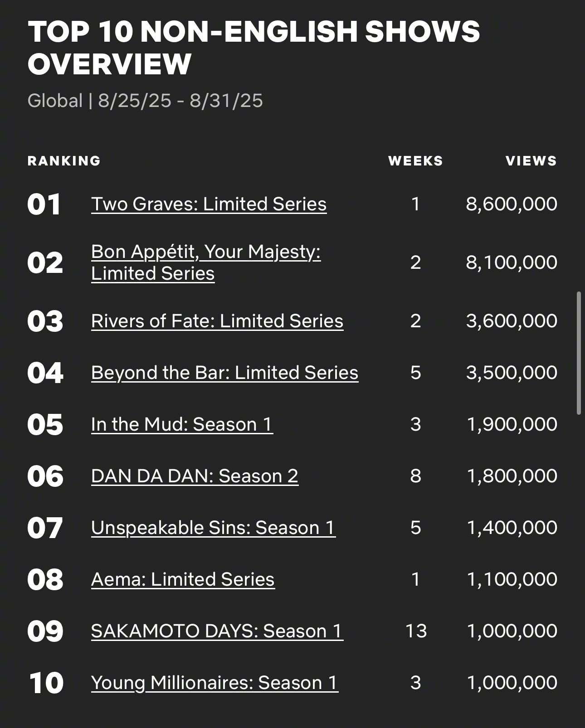
Task: Open SAKAMOTO DAYS: Season 1 link
Action: pyautogui.click(x=217, y=631)
